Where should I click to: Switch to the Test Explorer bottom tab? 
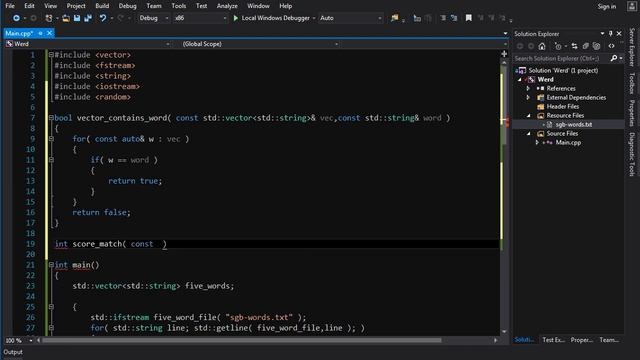[553, 340]
